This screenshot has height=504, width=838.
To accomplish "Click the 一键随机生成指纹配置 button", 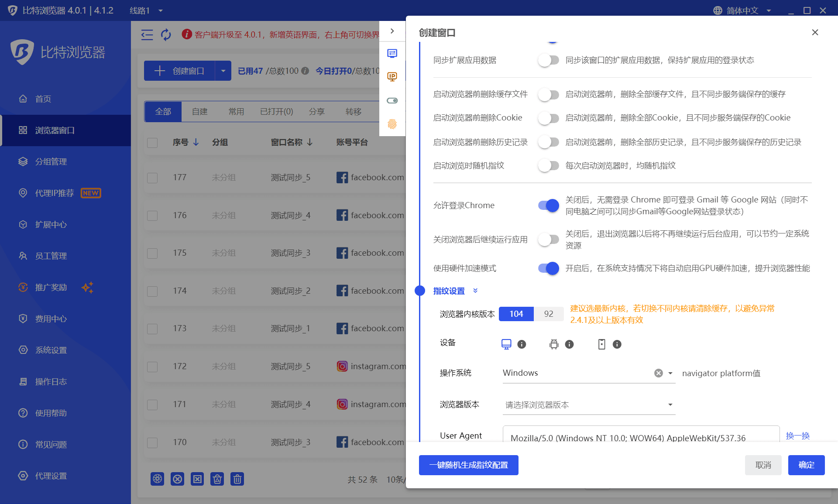I will [x=468, y=465].
